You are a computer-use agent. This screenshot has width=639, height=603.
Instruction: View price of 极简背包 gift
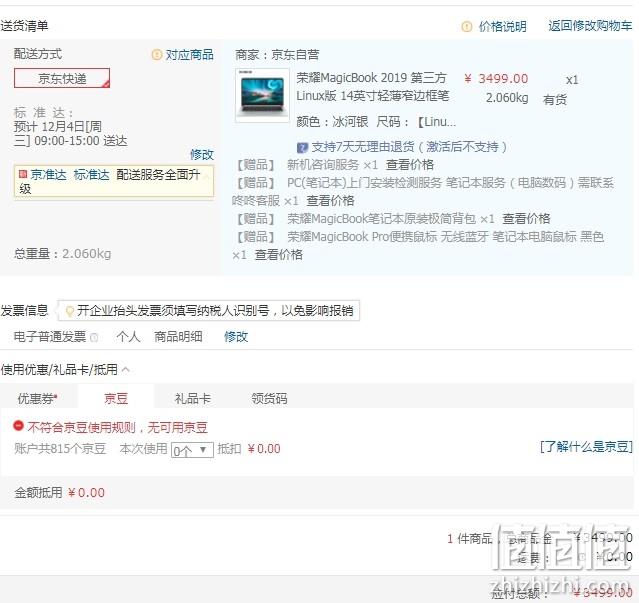tap(526, 218)
